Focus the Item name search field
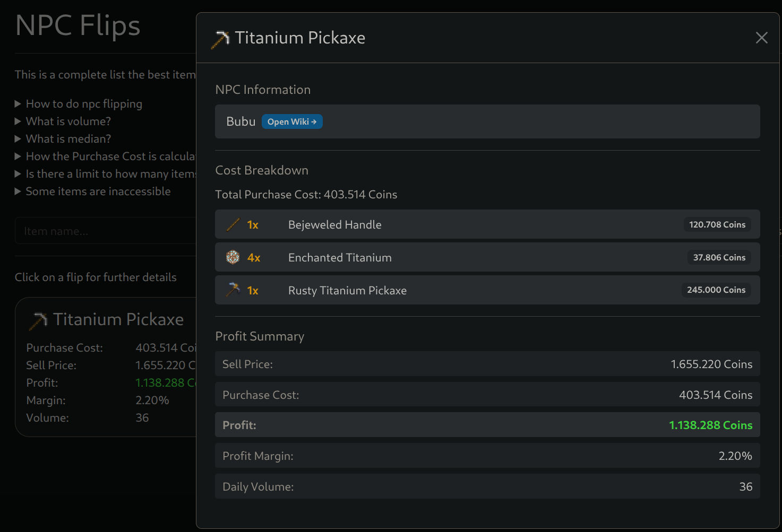782x532 pixels. 106,231
